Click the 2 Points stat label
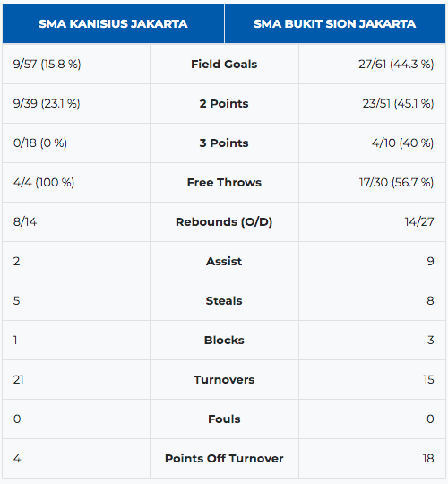 click(224, 104)
